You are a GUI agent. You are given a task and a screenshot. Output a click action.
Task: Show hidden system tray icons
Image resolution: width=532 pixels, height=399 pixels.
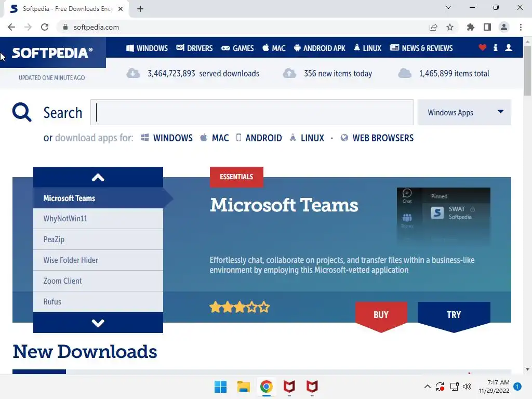coord(428,387)
